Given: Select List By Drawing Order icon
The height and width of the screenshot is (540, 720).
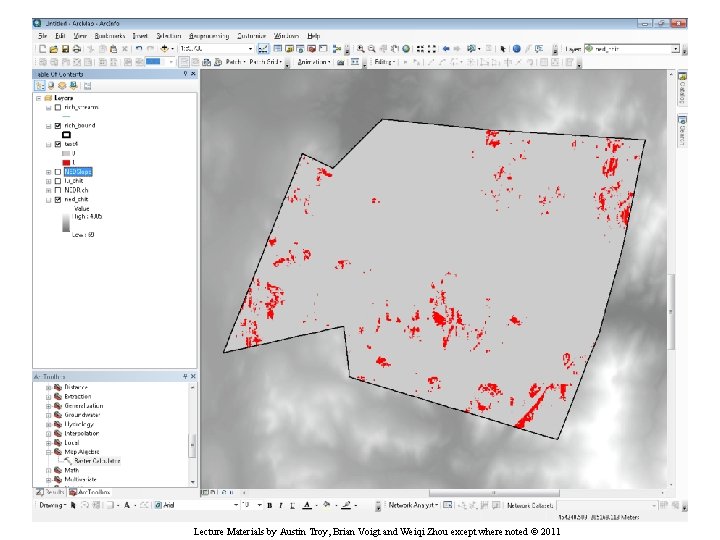Looking at the screenshot, I should pos(39,87).
